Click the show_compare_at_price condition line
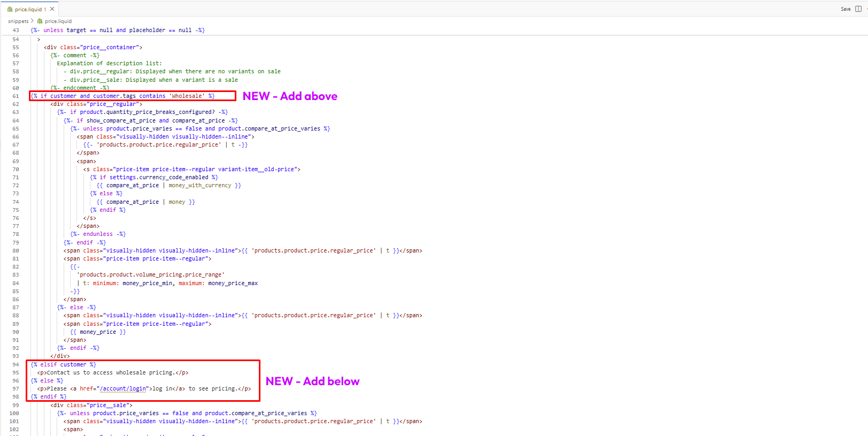 [x=151, y=120]
